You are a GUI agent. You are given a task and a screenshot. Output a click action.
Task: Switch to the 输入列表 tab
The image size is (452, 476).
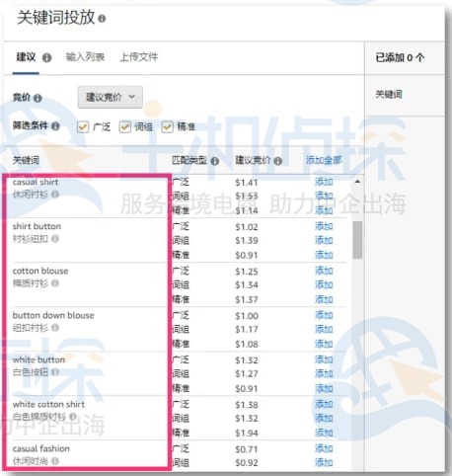(85, 57)
